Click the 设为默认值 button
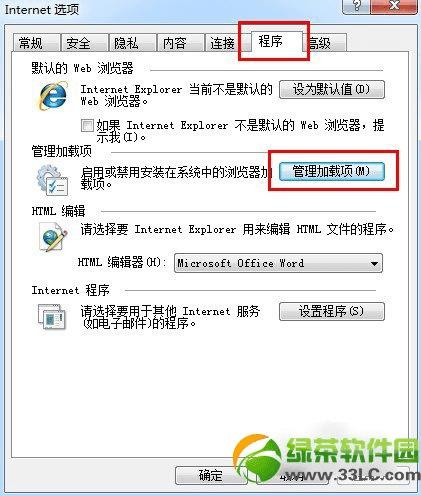The height and width of the screenshot is (496, 421). tap(332, 89)
